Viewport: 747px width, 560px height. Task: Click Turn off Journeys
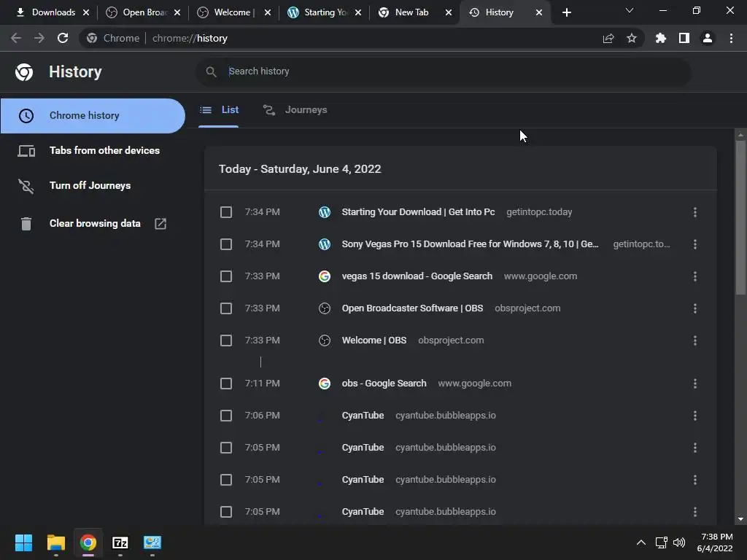click(x=90, y=186)
